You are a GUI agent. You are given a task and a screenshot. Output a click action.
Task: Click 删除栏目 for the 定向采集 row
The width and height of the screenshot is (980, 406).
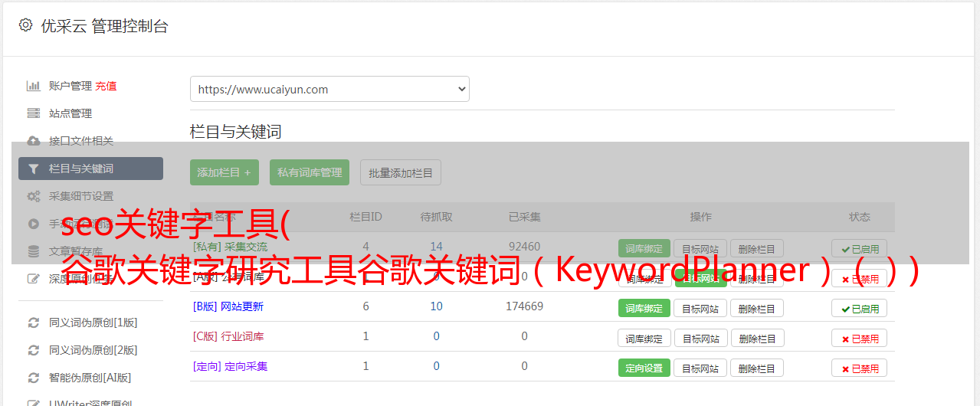coord(757,368)
